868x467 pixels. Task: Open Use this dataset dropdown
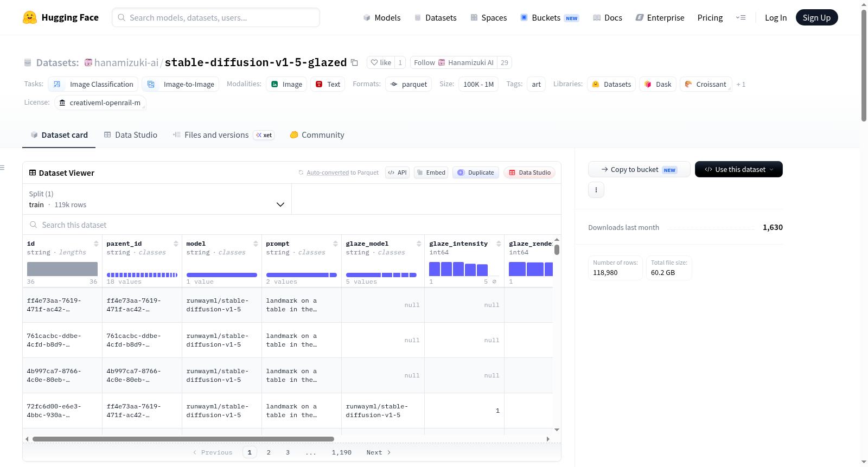click(x=738, y=169)
